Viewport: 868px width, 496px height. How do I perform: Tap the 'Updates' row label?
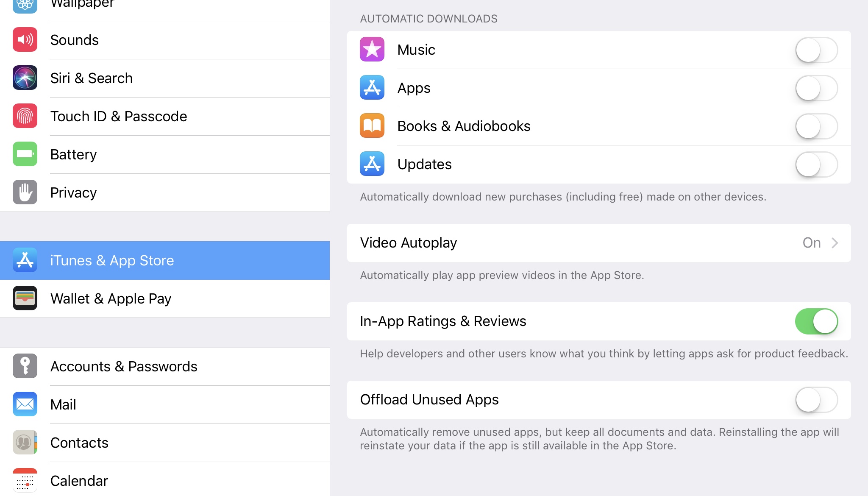point(424,164)
